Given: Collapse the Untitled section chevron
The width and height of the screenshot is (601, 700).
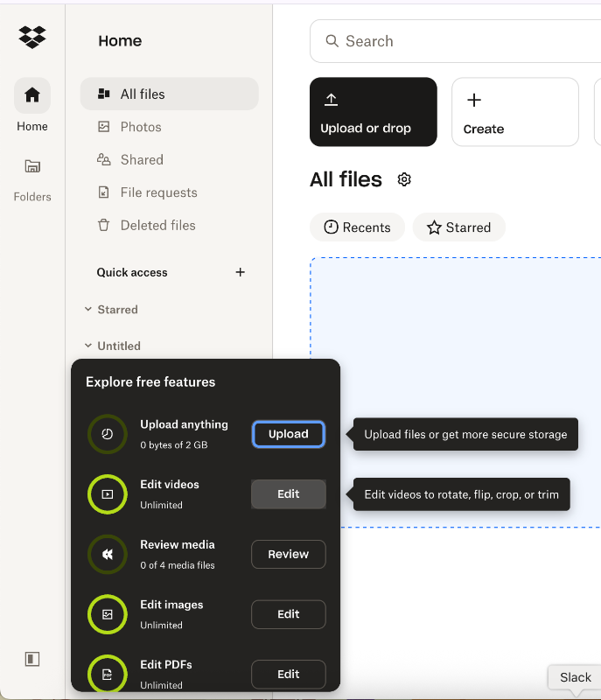Looking at the screenshot, I should pos(88,346).
